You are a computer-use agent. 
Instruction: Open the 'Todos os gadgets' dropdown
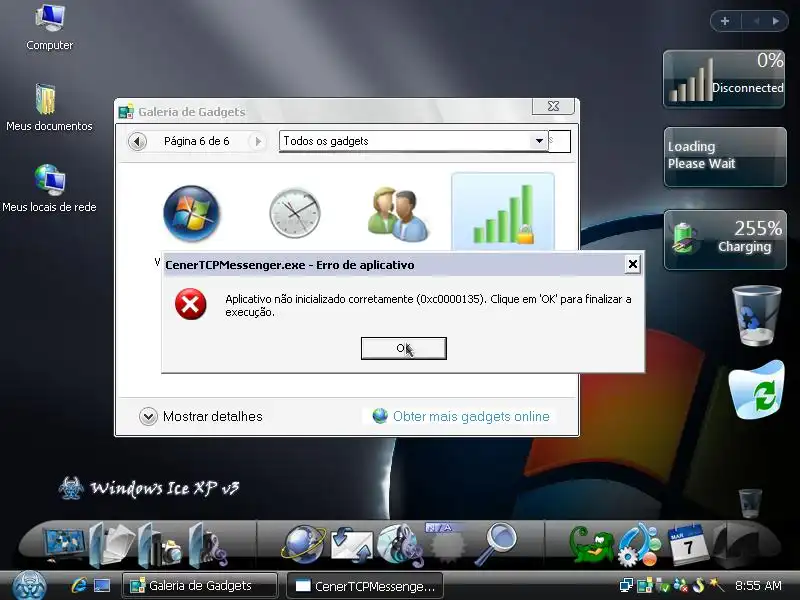[539, 141]
